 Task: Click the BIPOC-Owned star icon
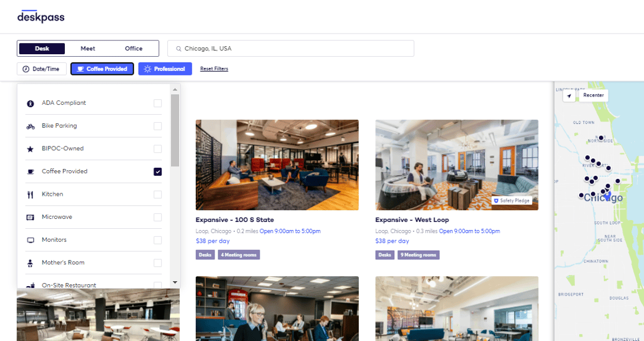pyautogui.click(x=31, y=149)
